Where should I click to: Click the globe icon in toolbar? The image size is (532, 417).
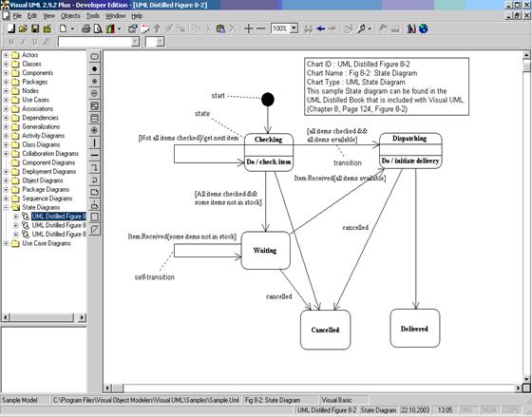(x=423, y=28)
